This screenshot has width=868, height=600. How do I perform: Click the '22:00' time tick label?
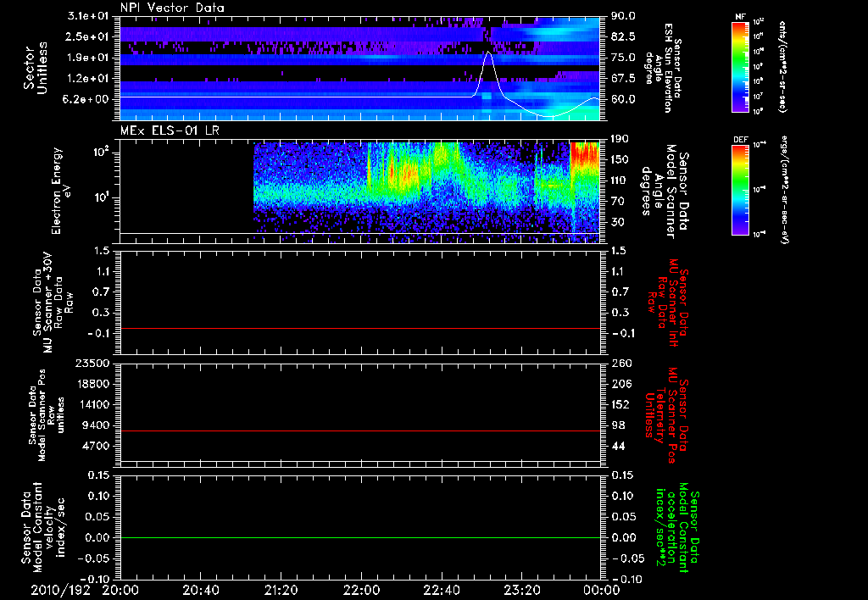tap(361, 590)
